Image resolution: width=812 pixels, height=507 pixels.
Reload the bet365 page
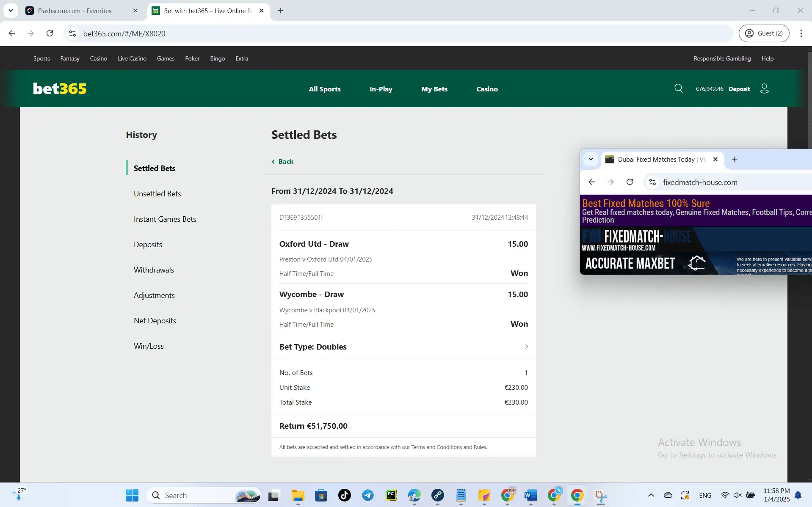[50, 33]
